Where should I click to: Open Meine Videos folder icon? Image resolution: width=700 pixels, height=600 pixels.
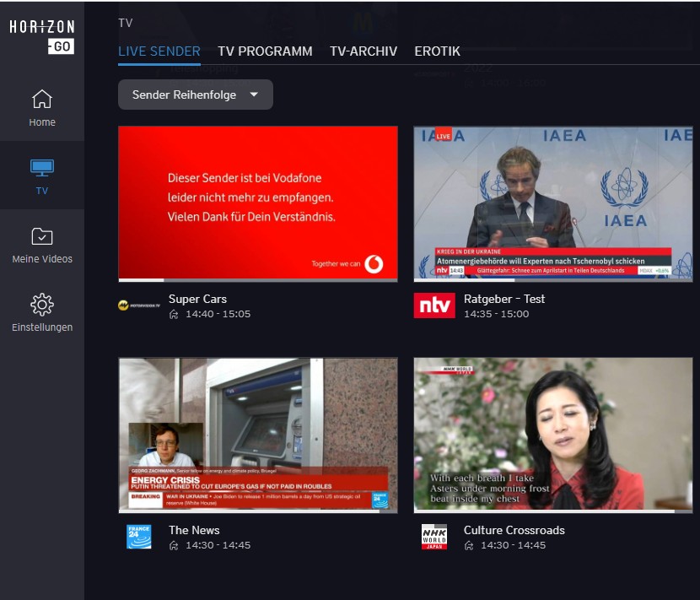click(42, 236)
